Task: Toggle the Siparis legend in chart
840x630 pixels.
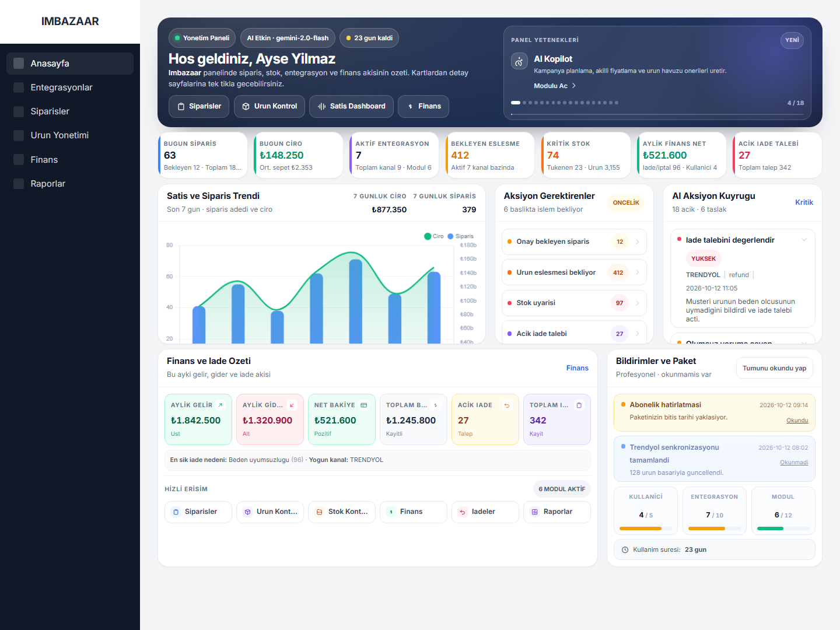Action: click(x=461, y=236)
